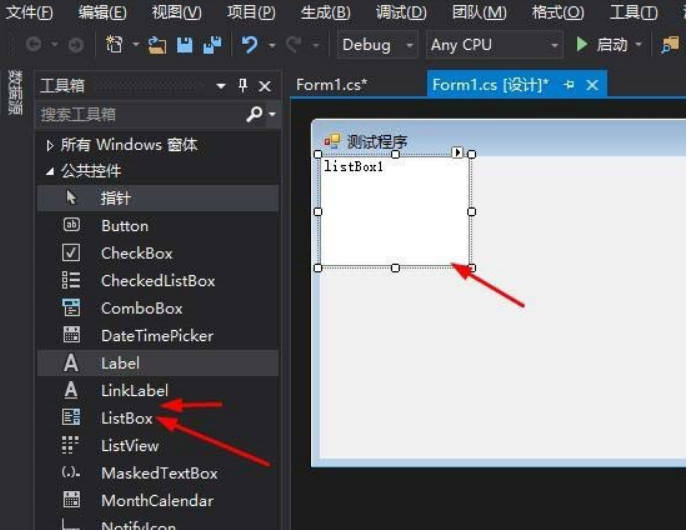Click the open file toolbar icon
The width and height of the screenshot is (688, 530).
(x=157, y=45)
